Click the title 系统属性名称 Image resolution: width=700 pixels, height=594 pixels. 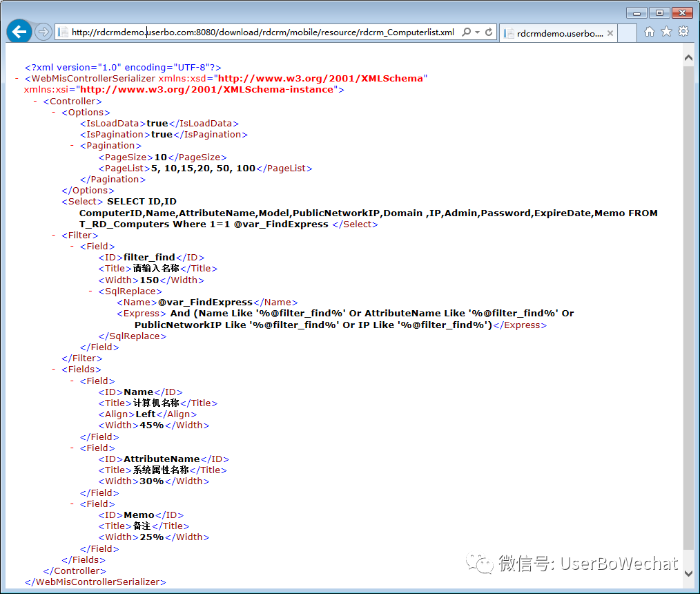pyautogui.click(x=161, y=470)
